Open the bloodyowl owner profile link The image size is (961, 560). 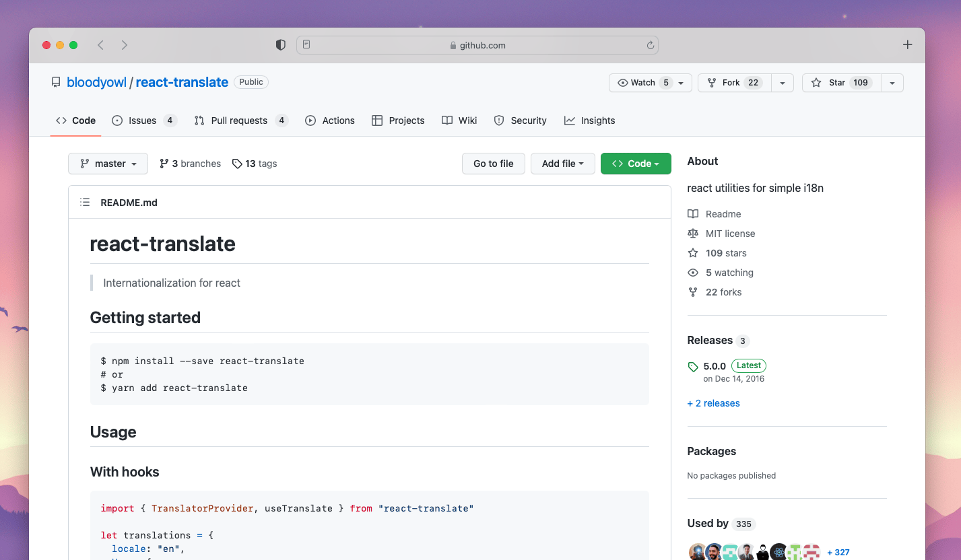click(97, 82)
